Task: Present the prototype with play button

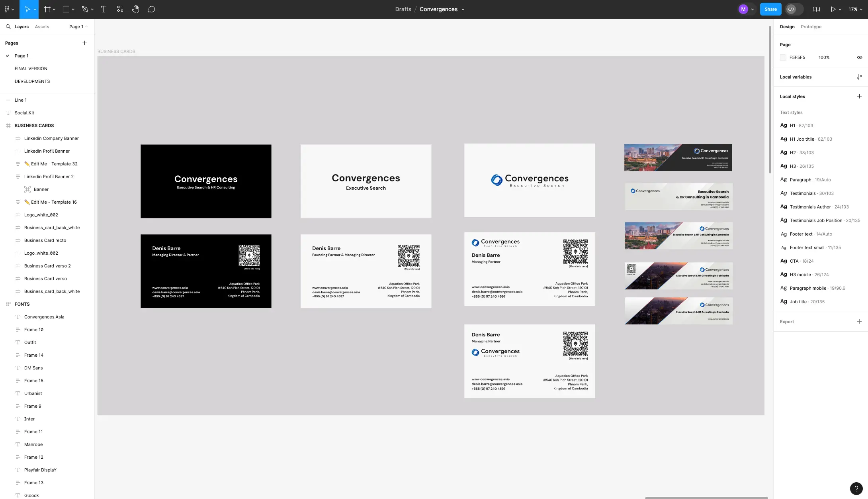Action: coord(833,9)
